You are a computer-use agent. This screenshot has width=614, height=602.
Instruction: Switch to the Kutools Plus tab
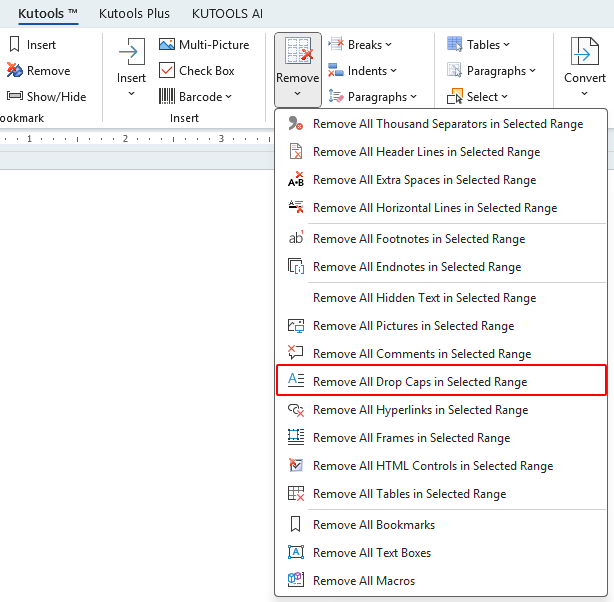(134, 13)
